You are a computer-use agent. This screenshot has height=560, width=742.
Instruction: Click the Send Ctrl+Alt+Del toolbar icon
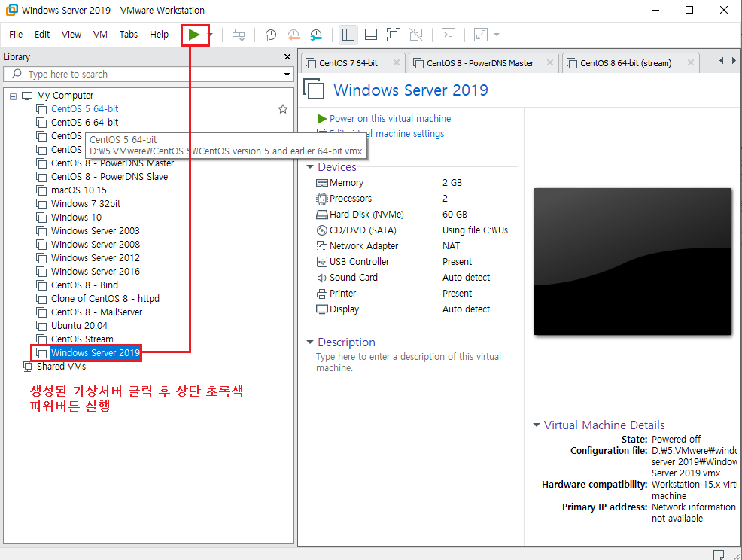pyautogui.click(x=239, y=35)
